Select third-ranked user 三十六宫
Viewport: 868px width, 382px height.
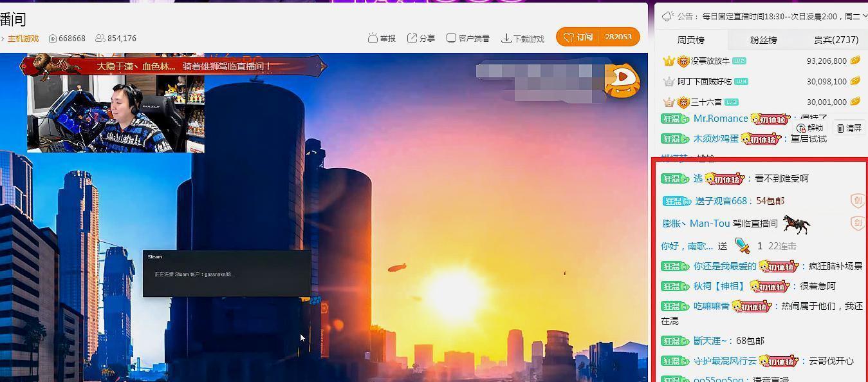(x=706, y=102)
